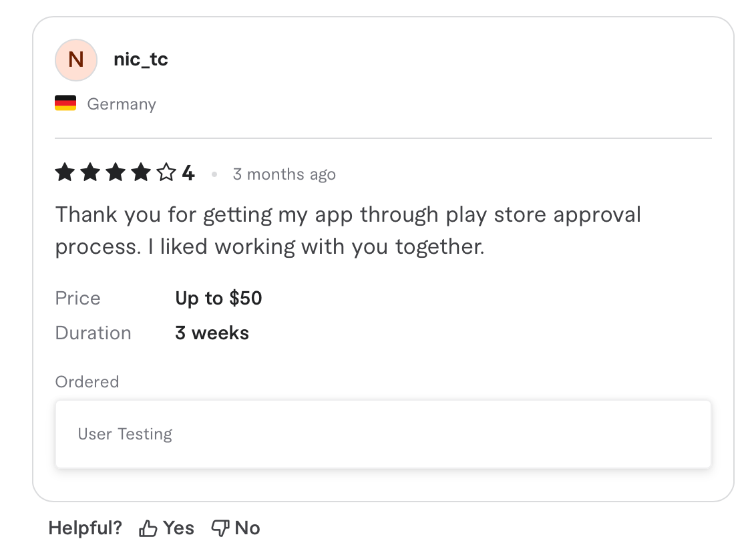
Task: Click the rating value 4
Action: tap(189, 172)
